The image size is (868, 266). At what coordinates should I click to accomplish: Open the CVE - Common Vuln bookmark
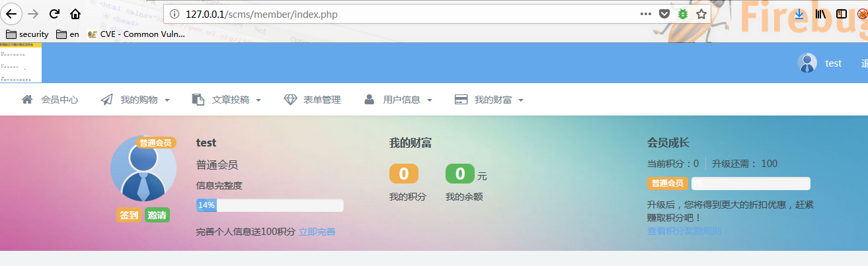tap(136, 34)
